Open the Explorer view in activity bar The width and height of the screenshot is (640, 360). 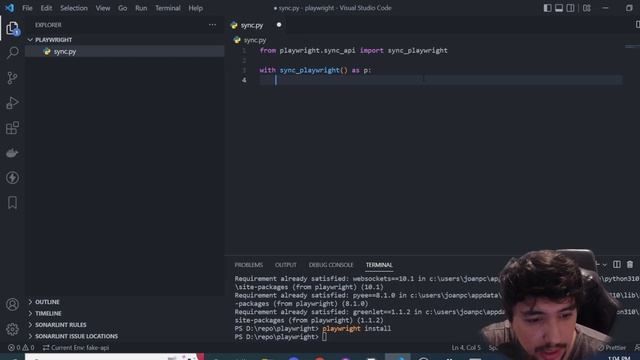(x=12, y=28)
